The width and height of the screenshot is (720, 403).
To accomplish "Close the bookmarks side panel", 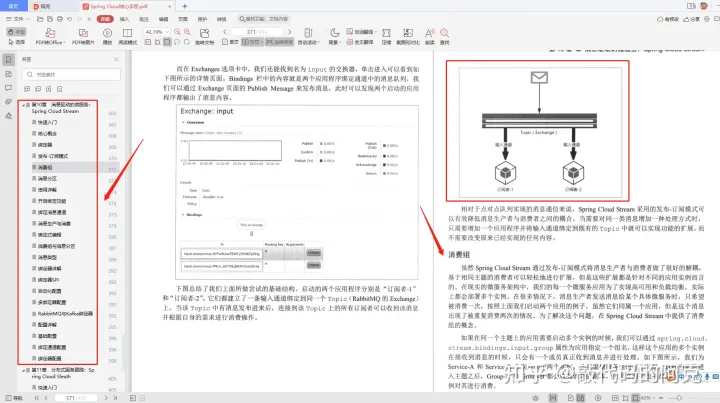I will pyautogui.click(x=116, y=59).
